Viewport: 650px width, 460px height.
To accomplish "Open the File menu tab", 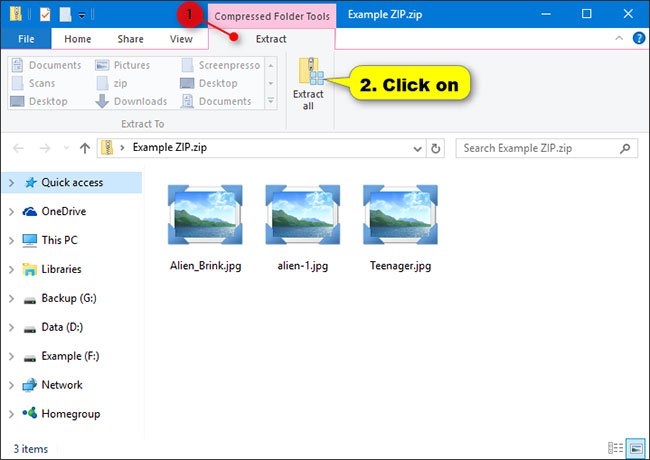I will (26, 39).
